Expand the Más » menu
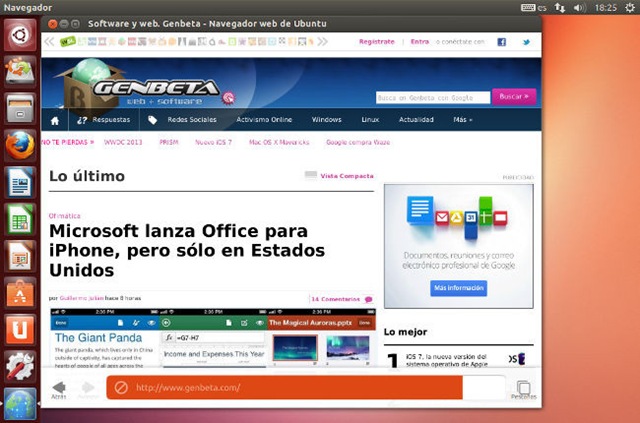The width and height of the screenshot is (640, 423). [463, 120]
